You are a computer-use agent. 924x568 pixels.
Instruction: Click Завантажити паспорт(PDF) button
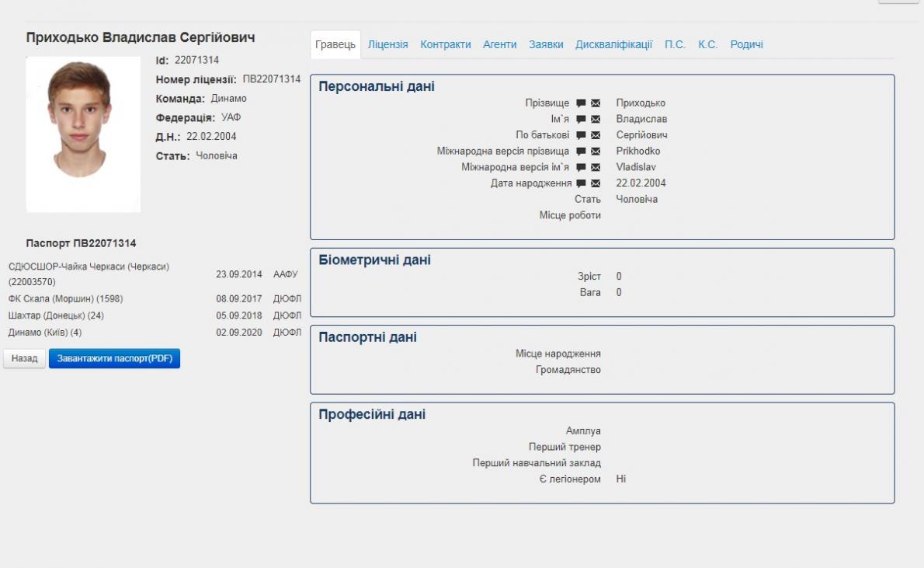[x=114, y=359]
